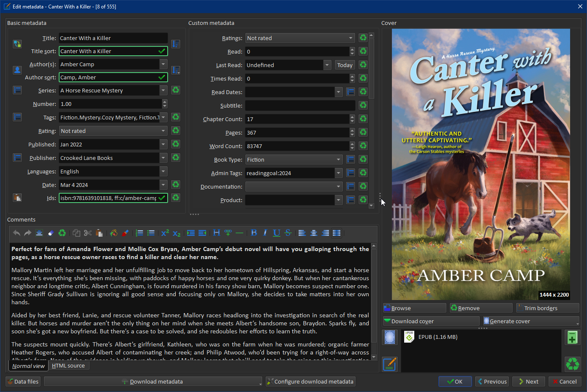Open the tag editor icon beside Tags
The image size is (587, 392).
point(17,117)
